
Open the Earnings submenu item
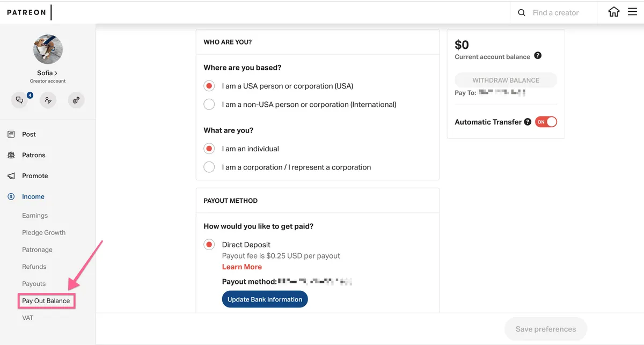click(35, 216)
